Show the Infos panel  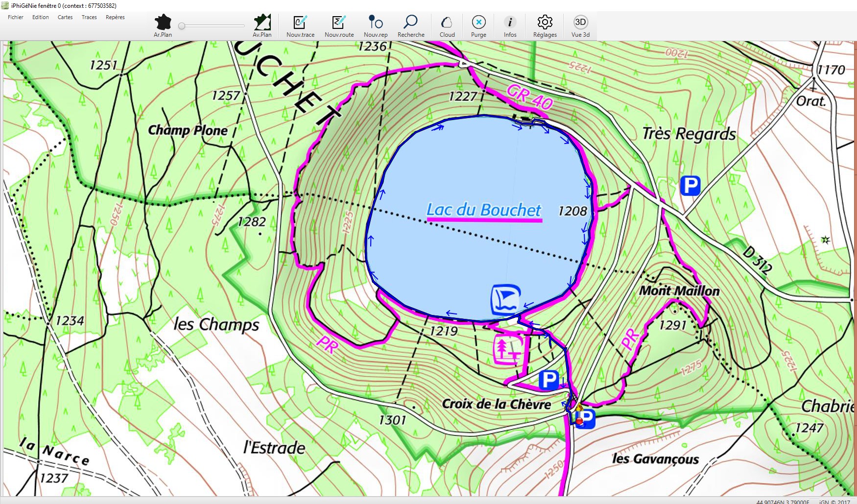coord(510,23)
